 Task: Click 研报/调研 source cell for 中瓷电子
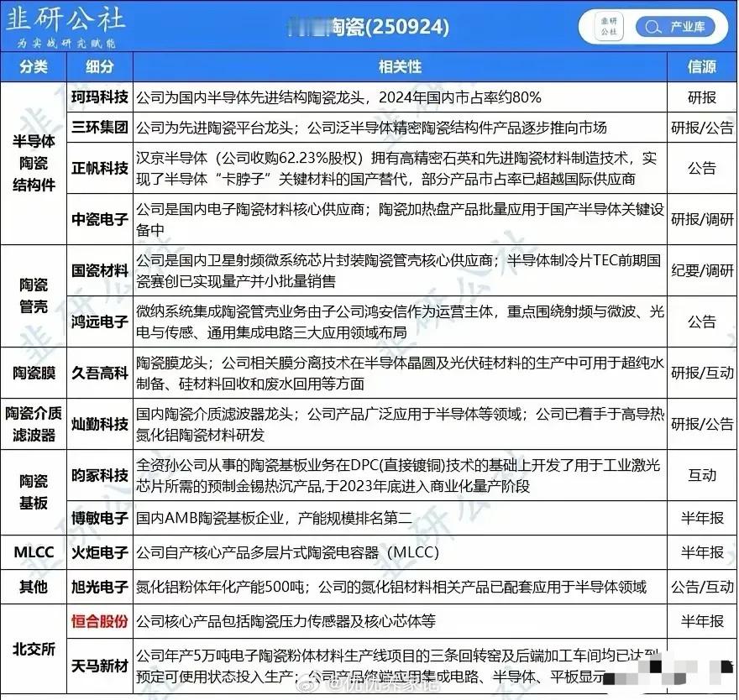702,219
